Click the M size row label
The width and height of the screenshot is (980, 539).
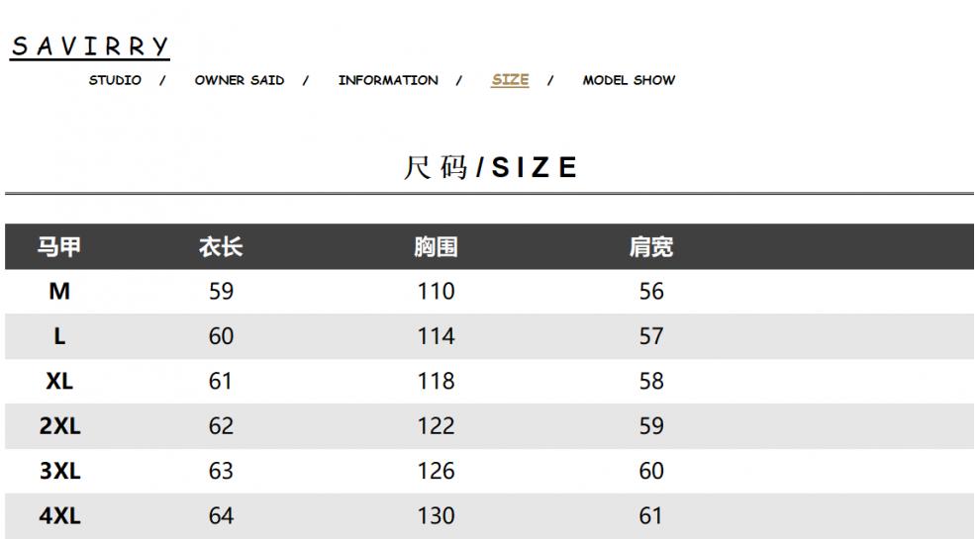(x=59, y=291)
